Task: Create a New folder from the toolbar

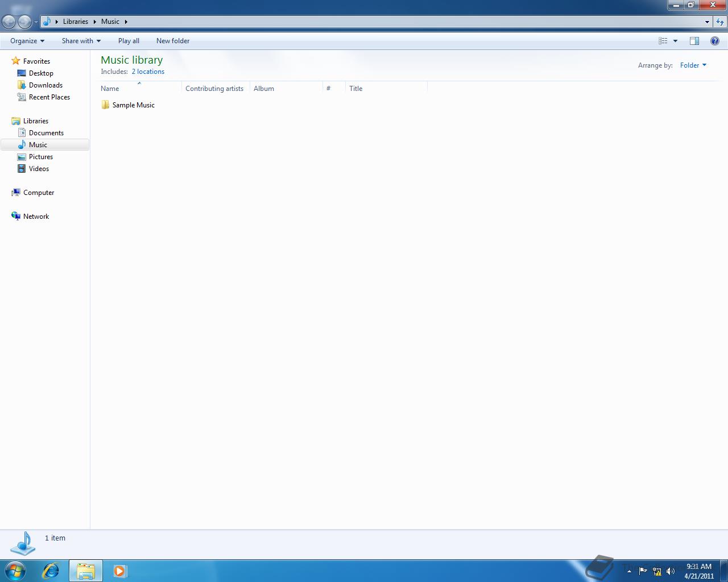Action: (x=173, y=41)
